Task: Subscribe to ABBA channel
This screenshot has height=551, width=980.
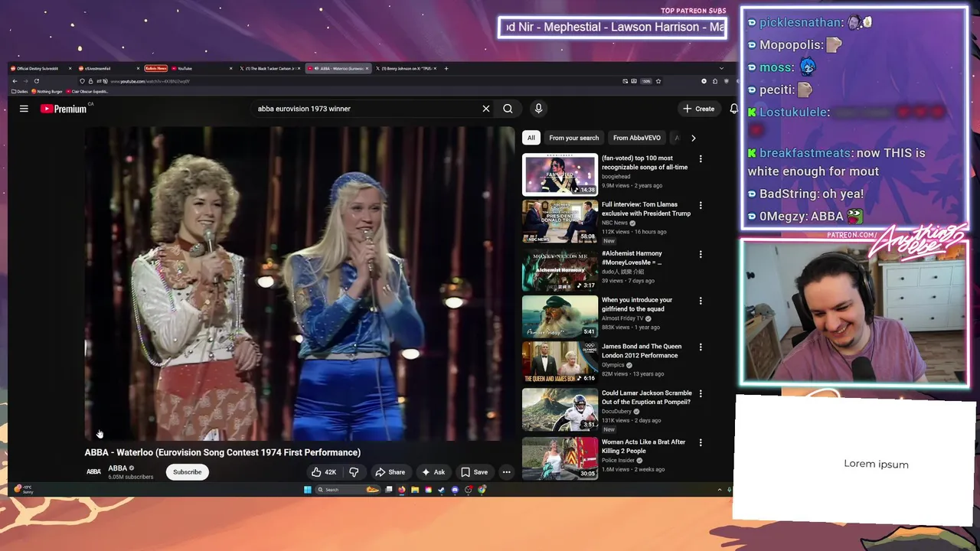Action: (x=187, y=472)
